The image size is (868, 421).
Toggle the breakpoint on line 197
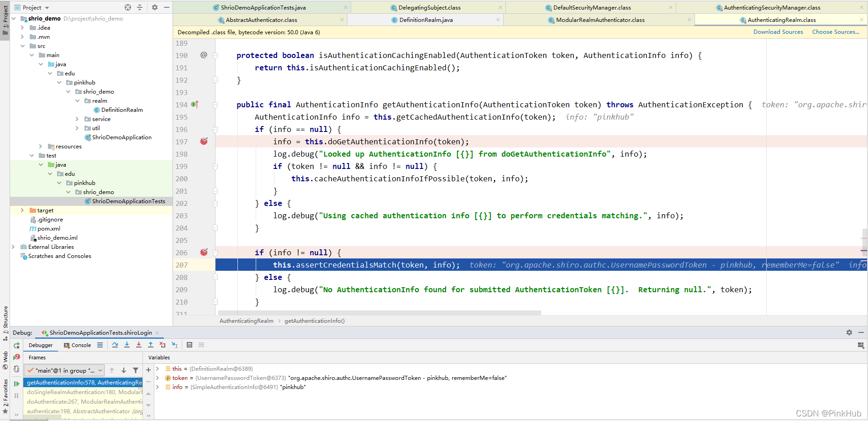tap(204, 142)
